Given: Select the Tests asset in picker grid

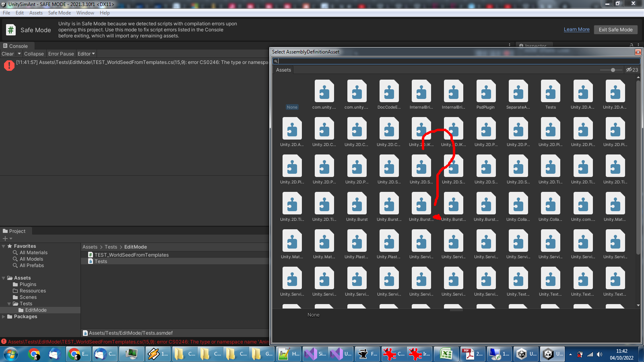Looking at the screenshot, I should (550, 95).
